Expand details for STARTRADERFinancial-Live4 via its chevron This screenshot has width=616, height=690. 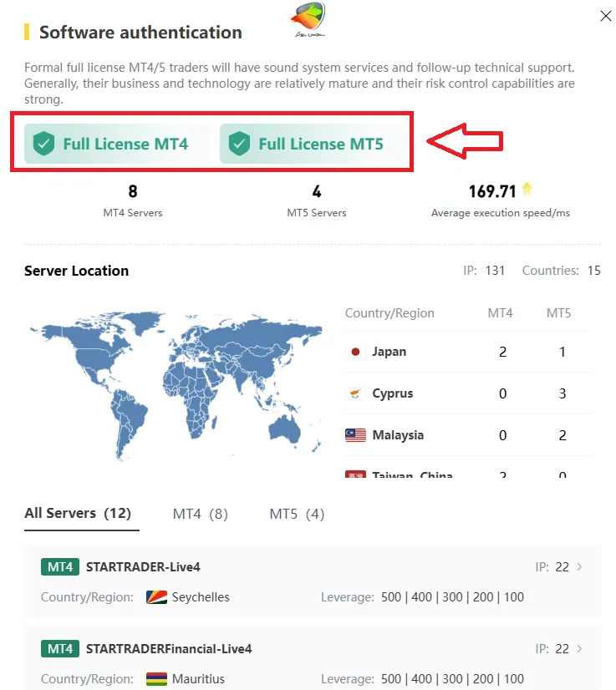(579, 648)
